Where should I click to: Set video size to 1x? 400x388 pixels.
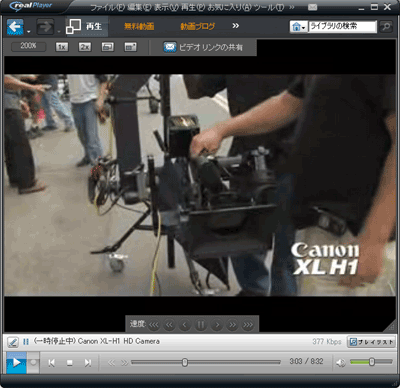point(62,47)
